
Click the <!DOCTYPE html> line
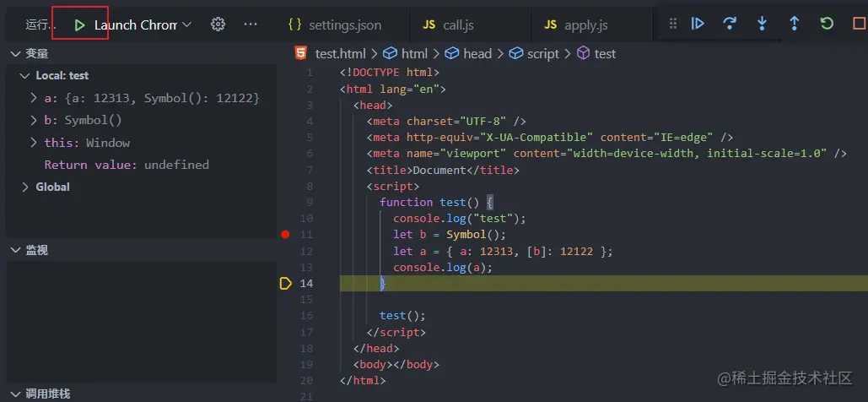pyautogui.click(x=390, y=73)
